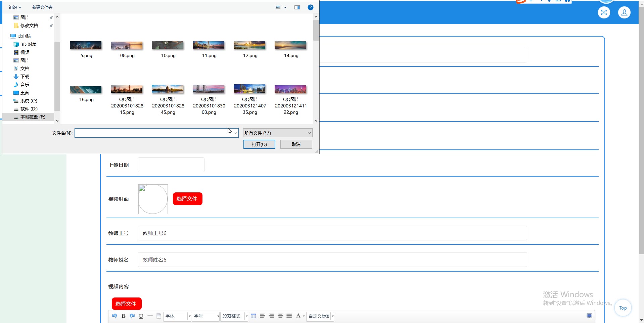Select the 11.png file

[x=209, y=49]
